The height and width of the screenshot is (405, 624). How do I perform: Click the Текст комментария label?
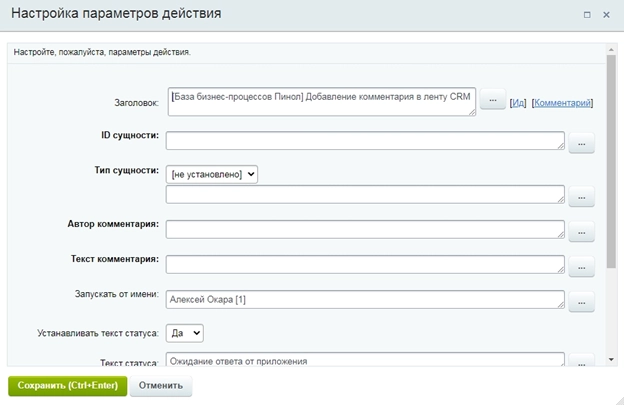click(115, 259)
